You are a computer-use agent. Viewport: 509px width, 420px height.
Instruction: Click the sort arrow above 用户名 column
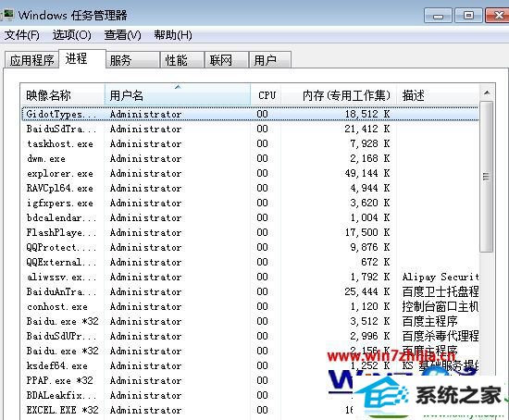coord(178,87)
